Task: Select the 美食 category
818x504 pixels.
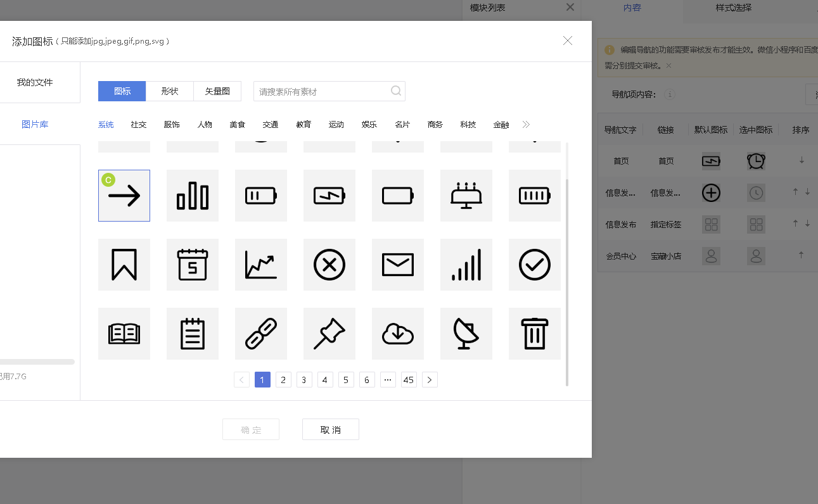Action: (x=238, y=125)
